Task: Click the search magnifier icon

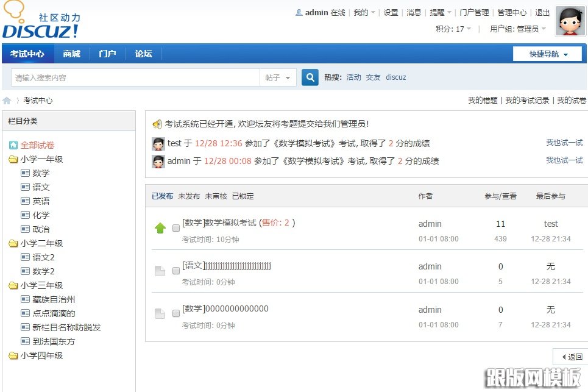Action: [310, 77]
